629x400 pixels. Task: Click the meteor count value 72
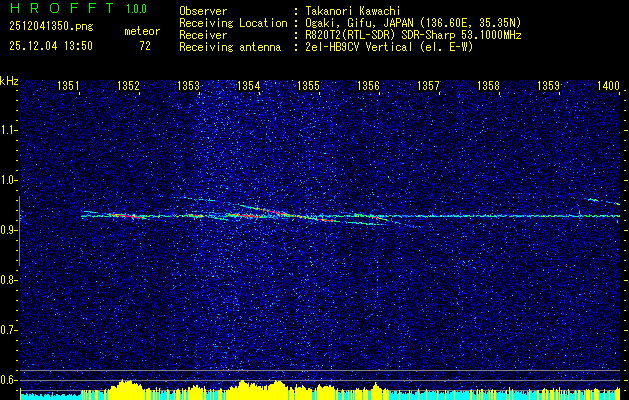pyautogui.click(x=145, y=46)
